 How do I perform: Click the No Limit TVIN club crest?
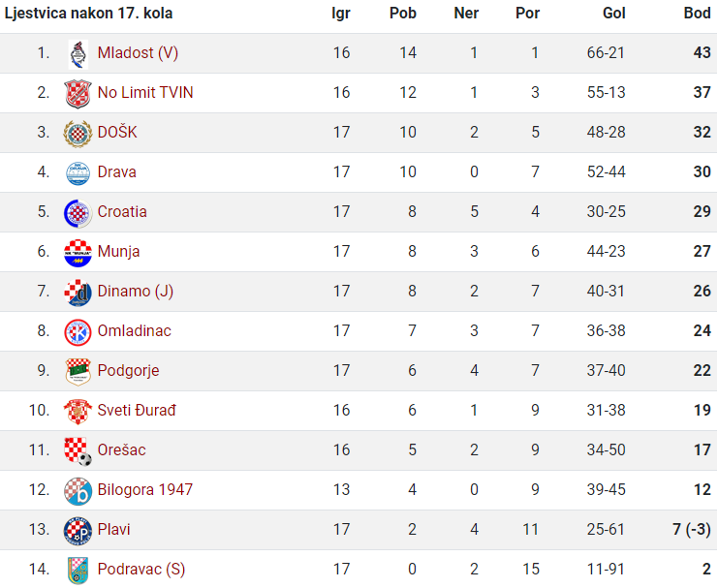[78, 93]
